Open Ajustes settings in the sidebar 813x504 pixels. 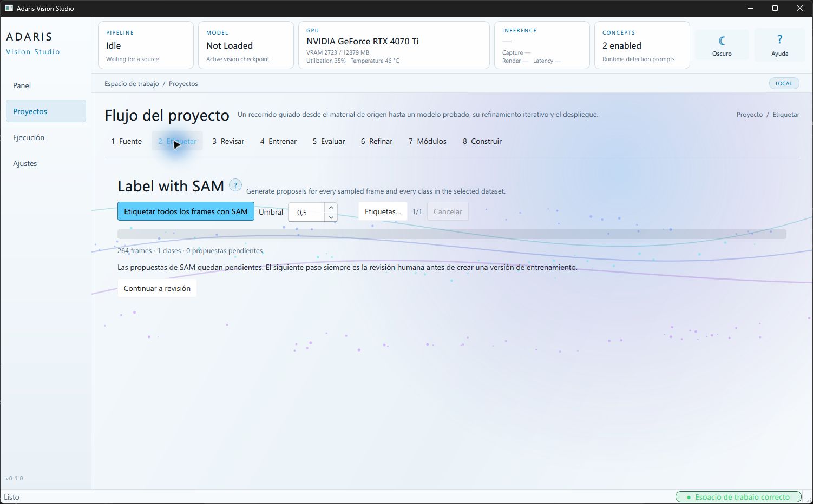(x=46, y=163)
